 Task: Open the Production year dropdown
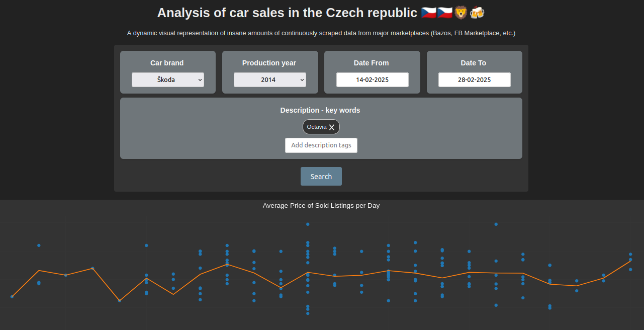[269, 79]
